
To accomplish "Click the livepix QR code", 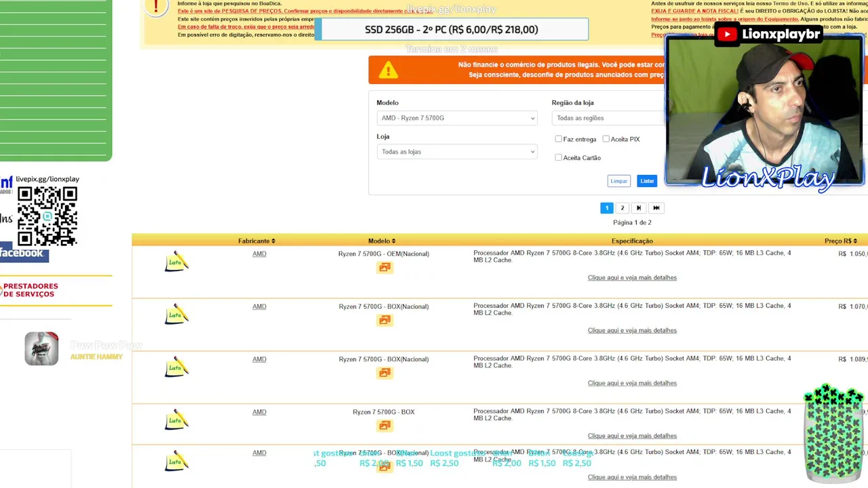I will point(47,216).
